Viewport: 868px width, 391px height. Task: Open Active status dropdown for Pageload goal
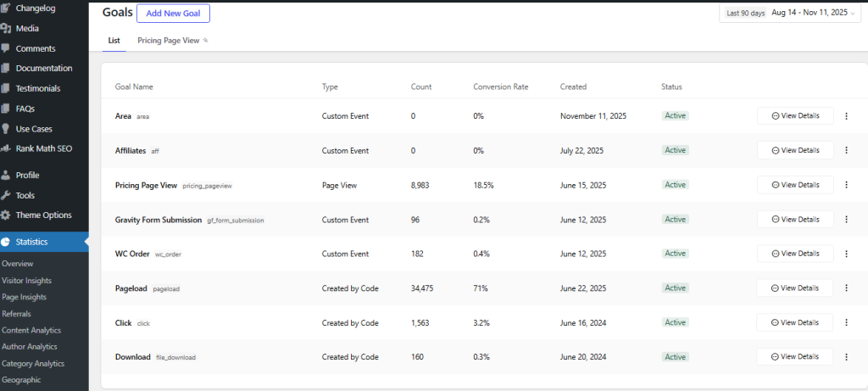coord(675,288)
